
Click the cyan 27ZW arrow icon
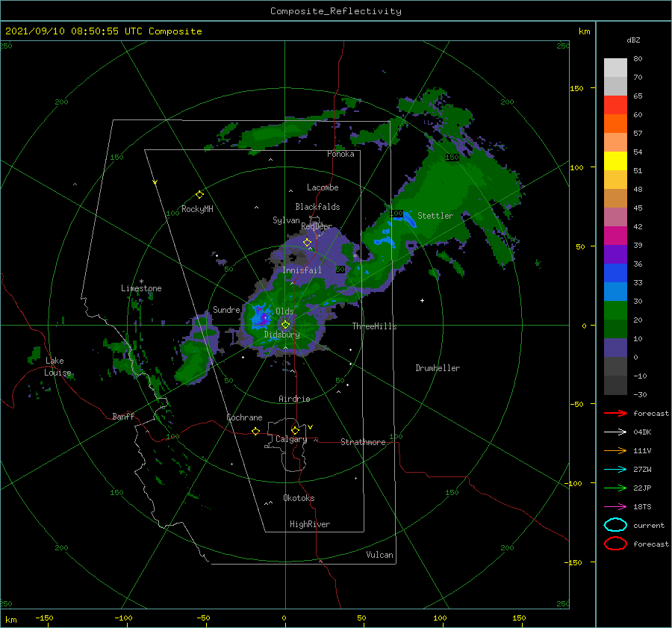[x=615, y=469]
